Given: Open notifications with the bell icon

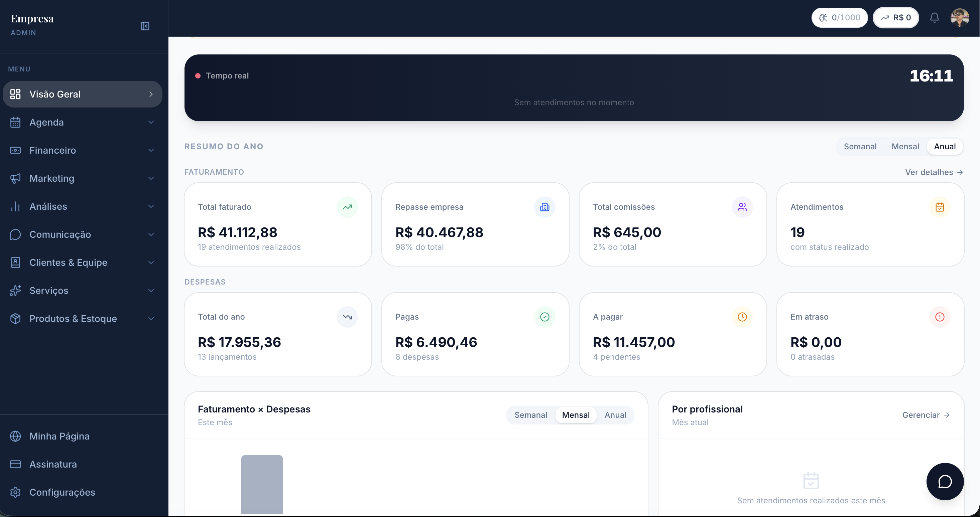Looking at the screenshot, I should tap(934, 17).
